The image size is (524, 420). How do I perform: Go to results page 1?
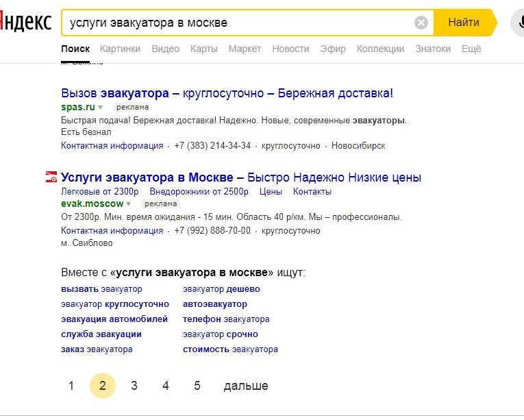coord(71,386)
